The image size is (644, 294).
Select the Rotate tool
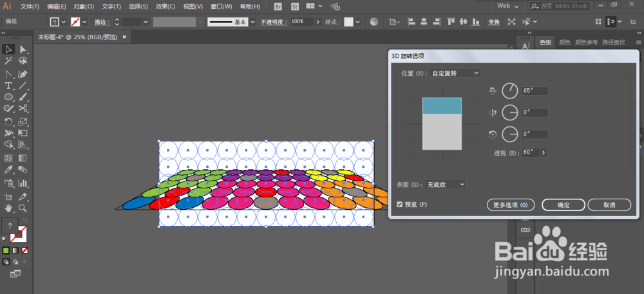tap(8, 122)
